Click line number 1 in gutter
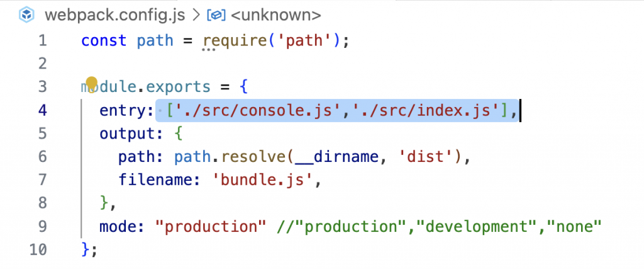 coord(43,41)
